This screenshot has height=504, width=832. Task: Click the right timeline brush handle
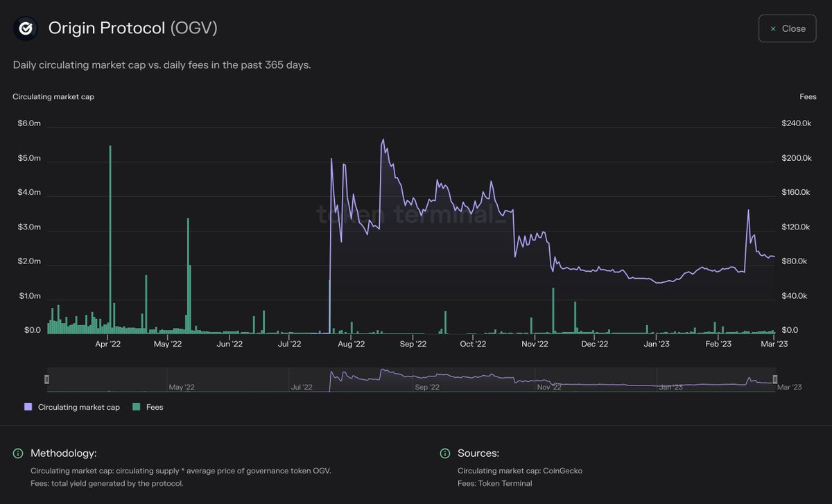[x=776, y=379]
